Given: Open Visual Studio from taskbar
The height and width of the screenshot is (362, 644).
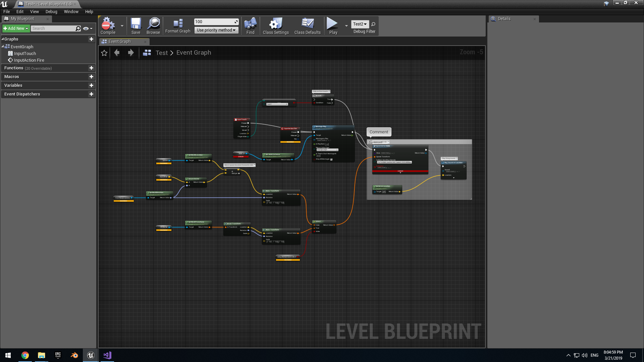Looking at the screenshot, I should (107, 355).
